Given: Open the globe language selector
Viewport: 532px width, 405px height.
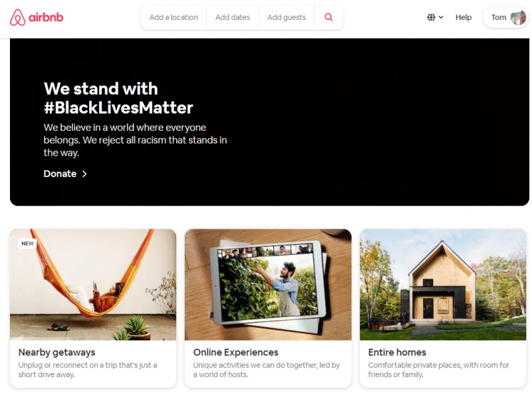Looking at the screenshot, I should tap(435, 17).
